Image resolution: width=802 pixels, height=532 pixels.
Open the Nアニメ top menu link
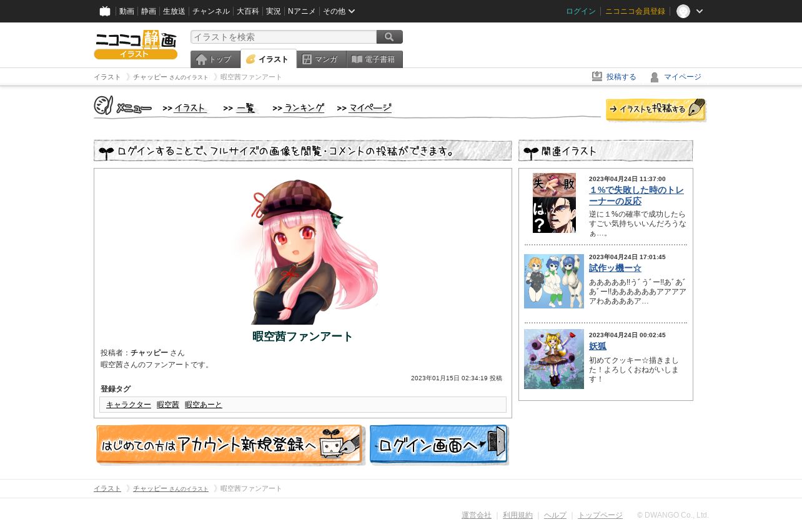click(x=302, y=11)
